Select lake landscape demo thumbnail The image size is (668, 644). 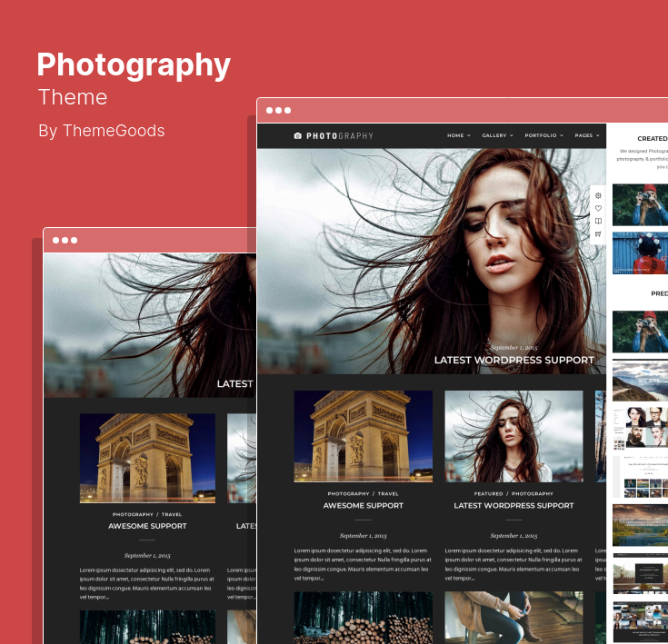tap(641, 525)
